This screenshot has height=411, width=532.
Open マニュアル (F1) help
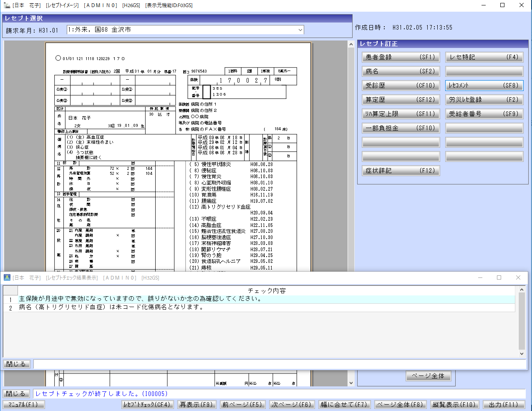[x=23, y=404]
